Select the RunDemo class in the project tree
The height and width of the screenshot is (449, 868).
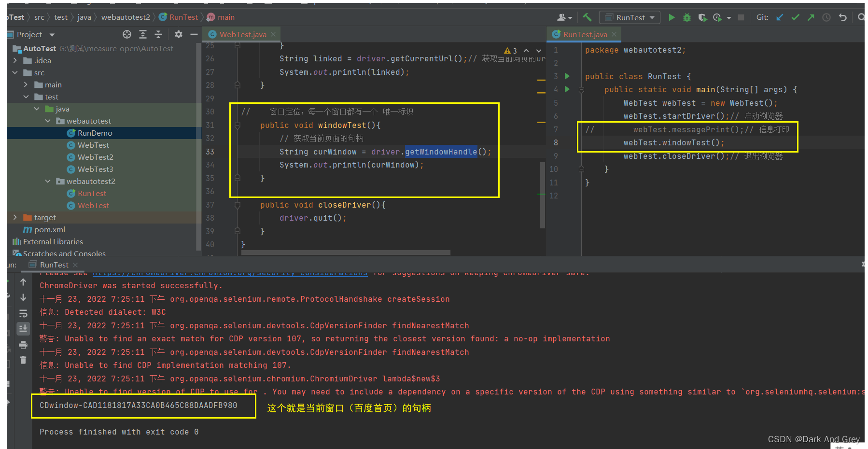pyautogui.click(x=95, y=133)
